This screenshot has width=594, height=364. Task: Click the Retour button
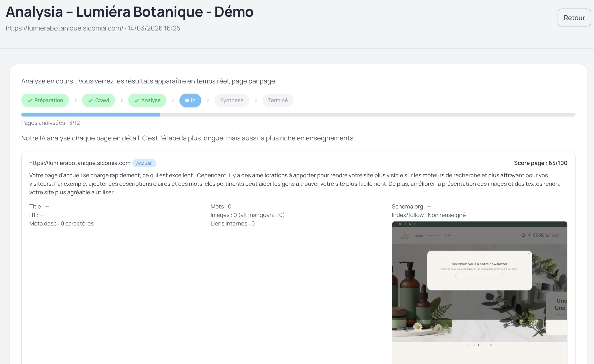coord(574,17)
